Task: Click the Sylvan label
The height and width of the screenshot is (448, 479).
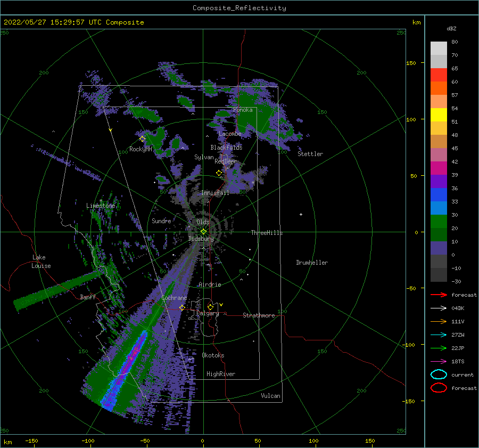Action: pyautogui.click(x=204, y=157)
